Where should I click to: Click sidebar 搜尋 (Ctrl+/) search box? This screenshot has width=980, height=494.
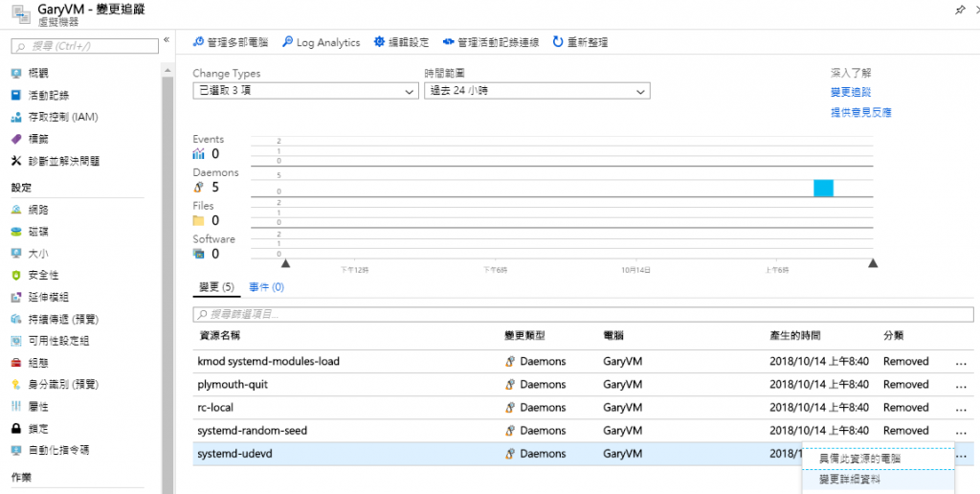point(85,46)
